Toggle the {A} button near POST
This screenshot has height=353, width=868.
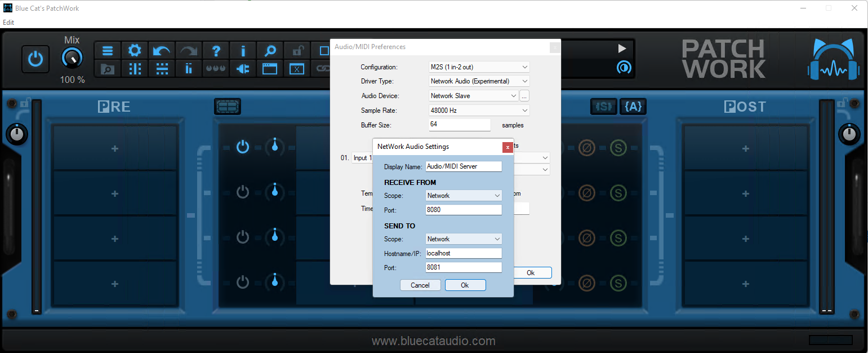pos(633,106)
